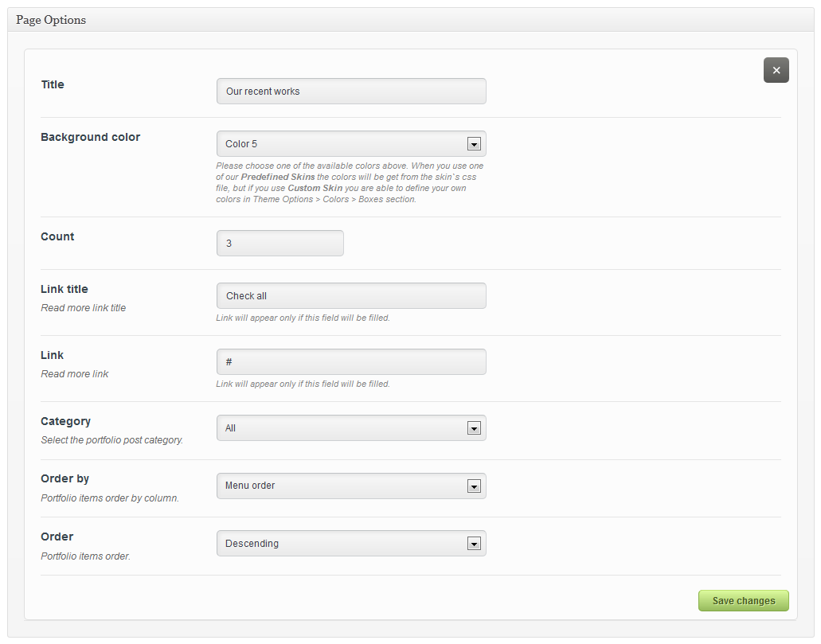
Task: Close the options panel with the X button
Action: point(776,70)
